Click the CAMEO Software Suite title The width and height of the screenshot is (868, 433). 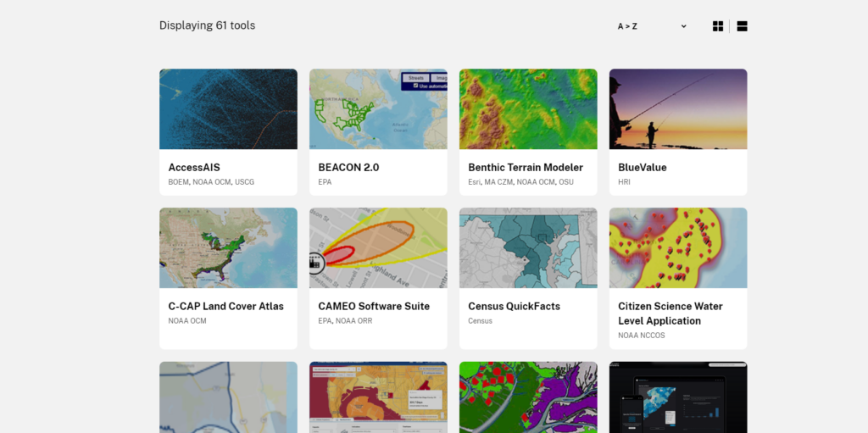pyautogui.click(x=374, y=306)
